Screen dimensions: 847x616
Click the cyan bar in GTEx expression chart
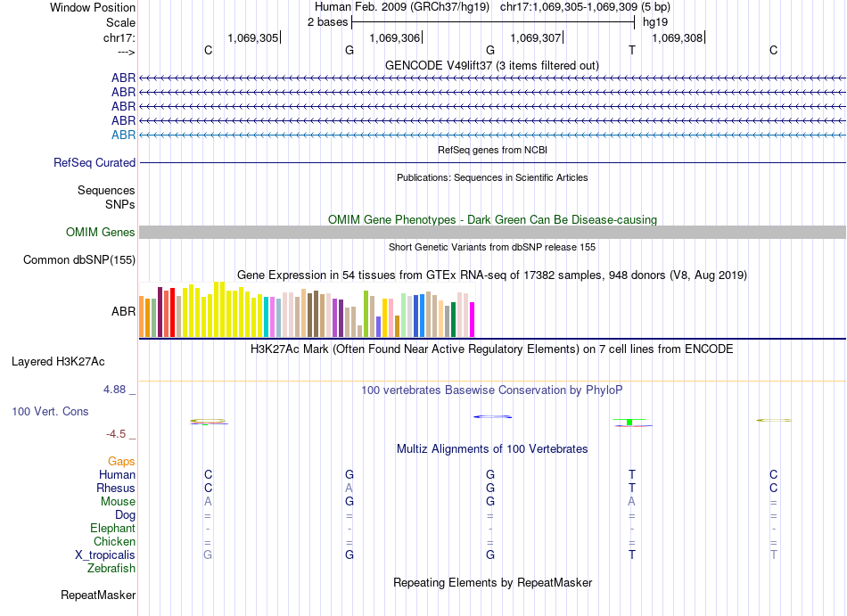(x=267, y=317)
